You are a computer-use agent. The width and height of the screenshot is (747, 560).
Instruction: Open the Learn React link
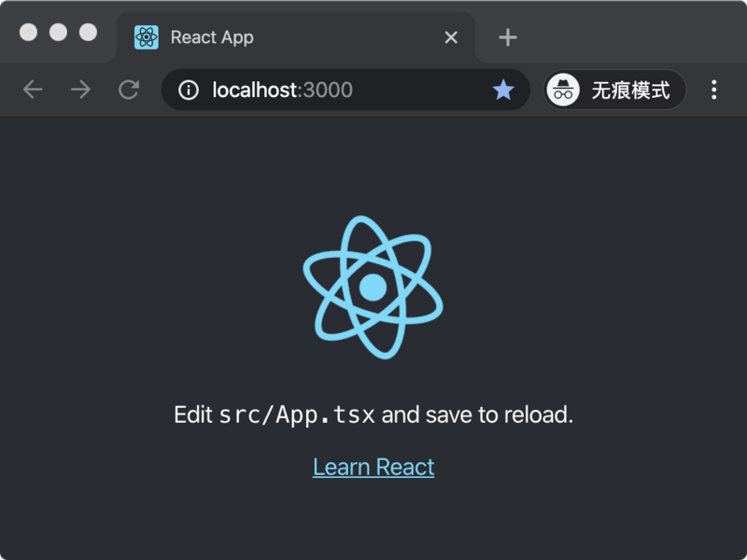(x=373, y=466)
